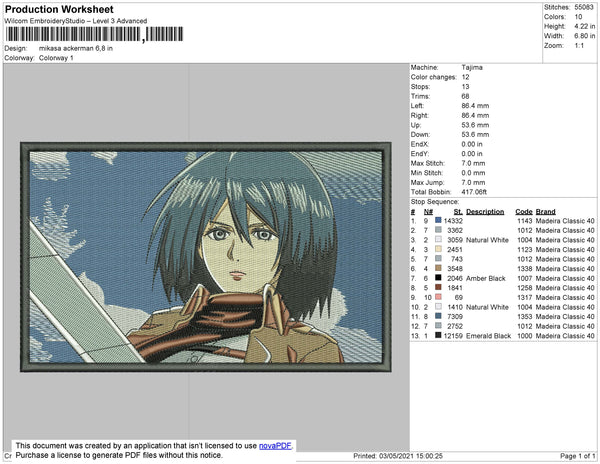Click the Stitches value 55083
The width and height of the screenshot is (600, 464).
(584, 7)
